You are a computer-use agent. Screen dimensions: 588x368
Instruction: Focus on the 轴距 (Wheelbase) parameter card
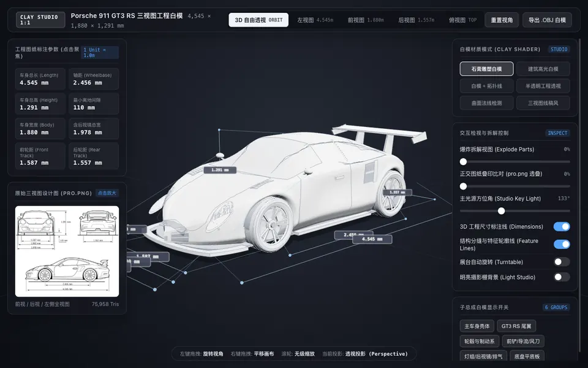(x=94, y=79)
